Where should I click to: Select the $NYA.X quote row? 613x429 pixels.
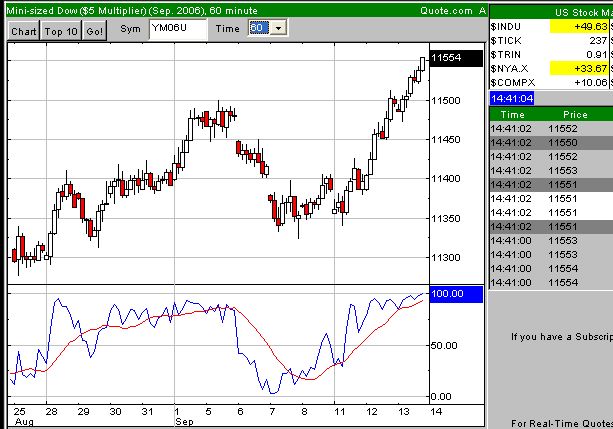[551, 69]
